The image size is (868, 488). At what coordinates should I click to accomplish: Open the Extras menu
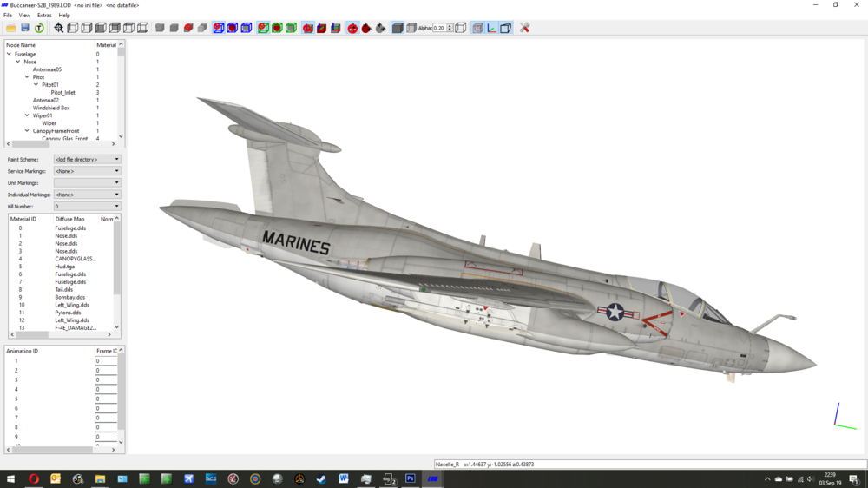click(44, 15)
